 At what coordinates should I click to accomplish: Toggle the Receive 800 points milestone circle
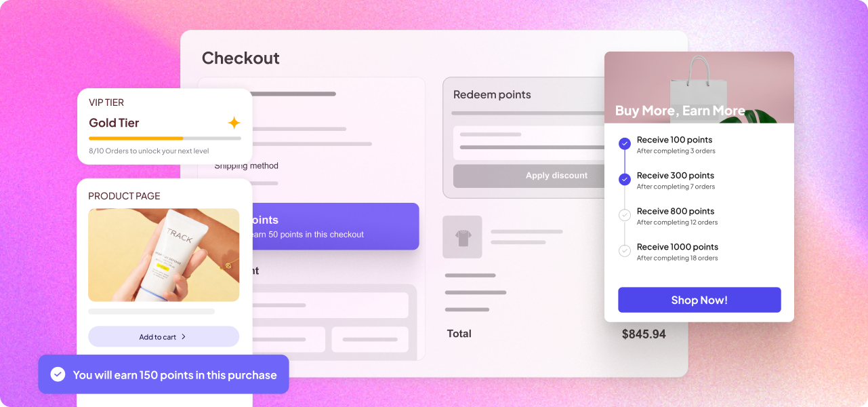625,215
